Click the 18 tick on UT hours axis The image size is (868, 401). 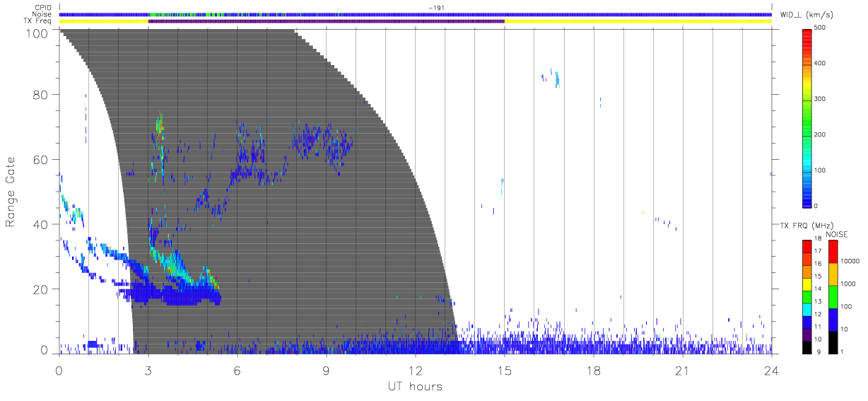(x=593, y=371)
